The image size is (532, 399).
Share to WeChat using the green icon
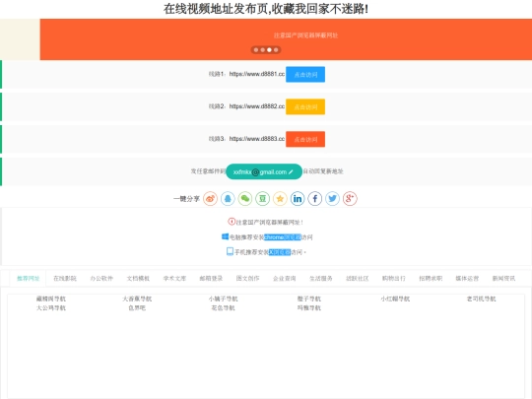coord(245,198)
